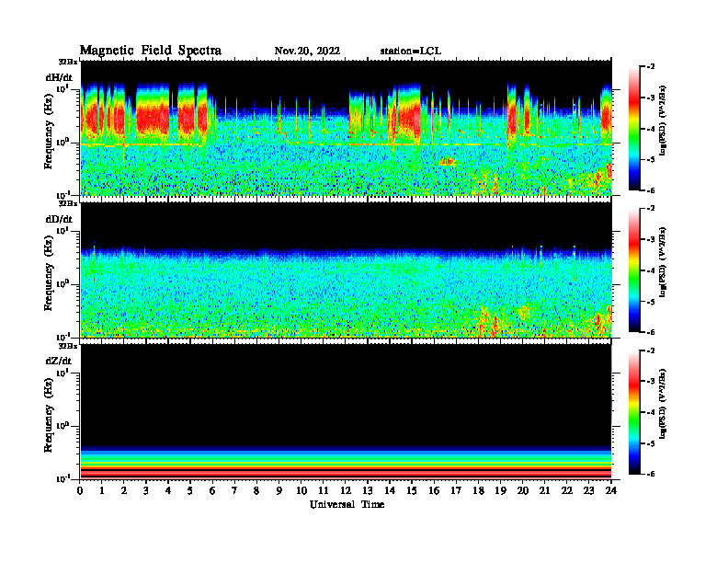Click hour tick "12" on the time axis

click(x=345, y=491)
